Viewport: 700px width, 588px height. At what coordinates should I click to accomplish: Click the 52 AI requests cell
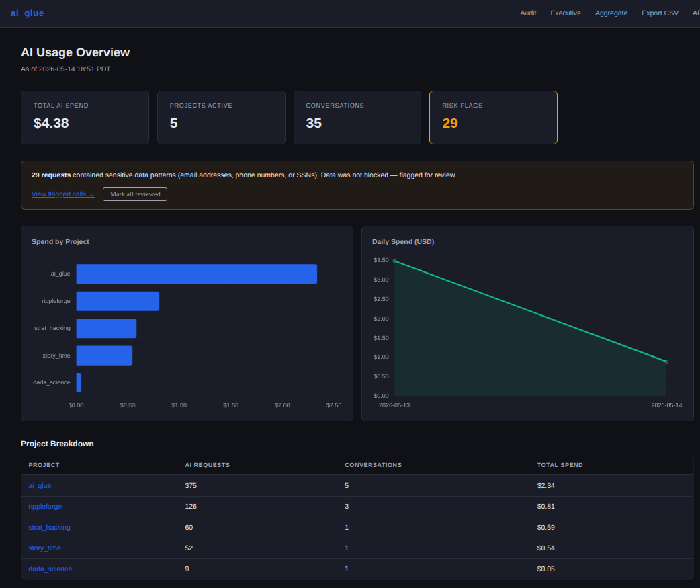(x=189, y=548)
